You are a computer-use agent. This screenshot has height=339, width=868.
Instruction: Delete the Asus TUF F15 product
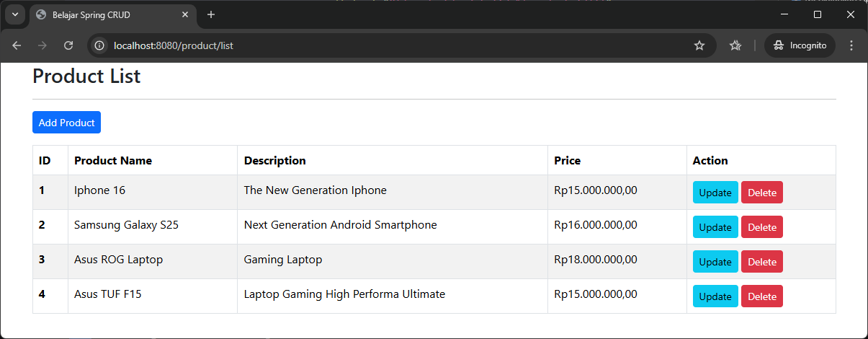pos(761,296)
